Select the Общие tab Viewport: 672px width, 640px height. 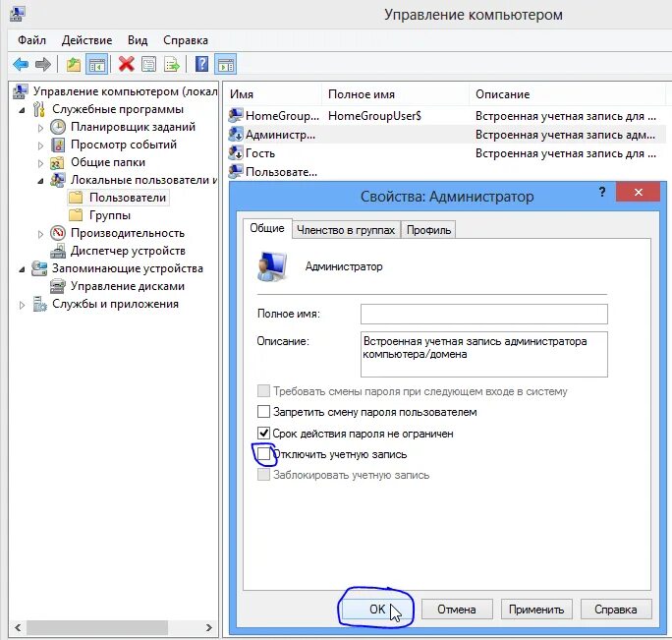267,228
